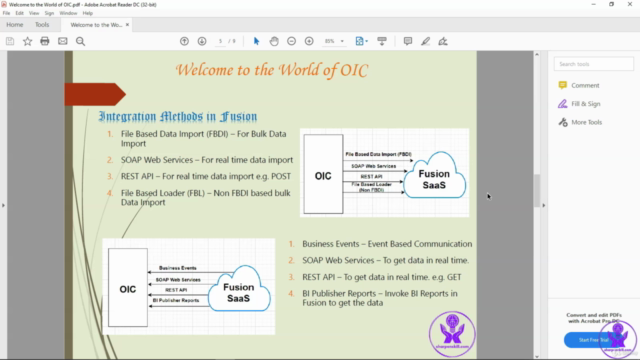Zoom out with the minus icon
640x360 pixels.
coord(291,41)
